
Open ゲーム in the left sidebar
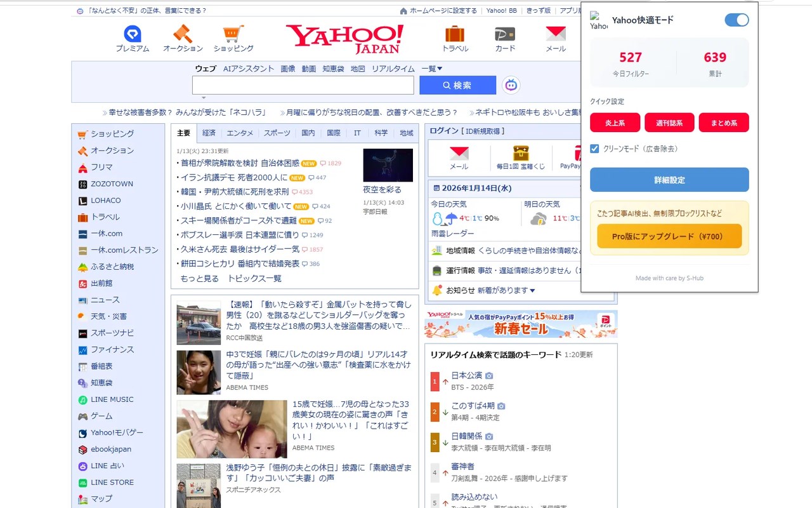101,416
